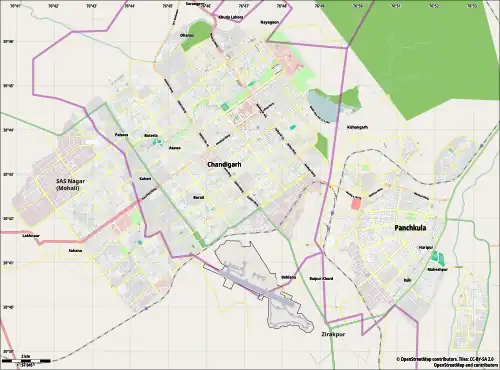The width and height of the screenshot is (500, 370).
Task: Click the Lakhnaur place label
Action: [31, 236]
